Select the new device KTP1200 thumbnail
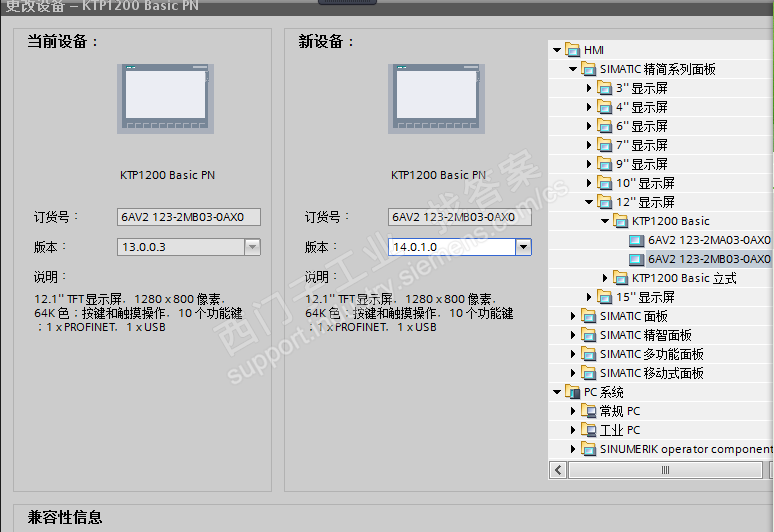This screenshot has height=532, width=774. pyautogui.click(x=436, y=99)
